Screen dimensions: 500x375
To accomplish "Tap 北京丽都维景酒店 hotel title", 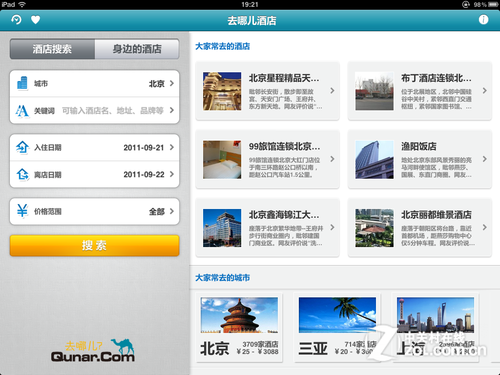I will 436,215.
